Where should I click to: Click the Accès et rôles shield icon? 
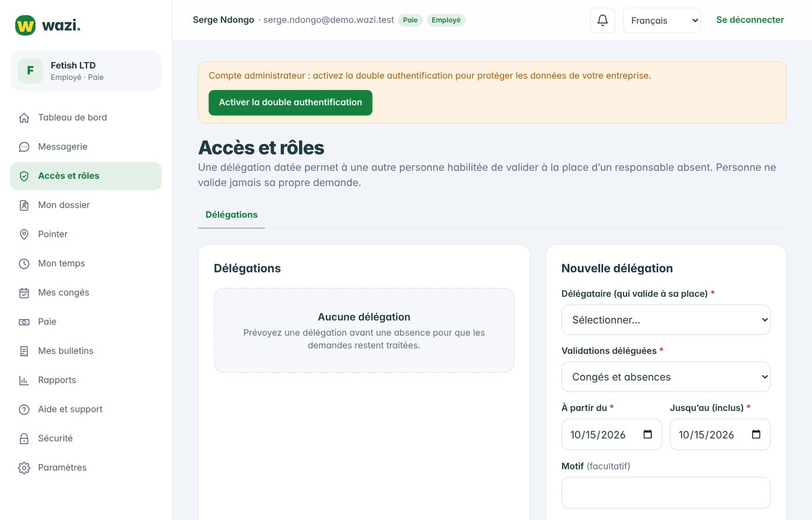24,176
